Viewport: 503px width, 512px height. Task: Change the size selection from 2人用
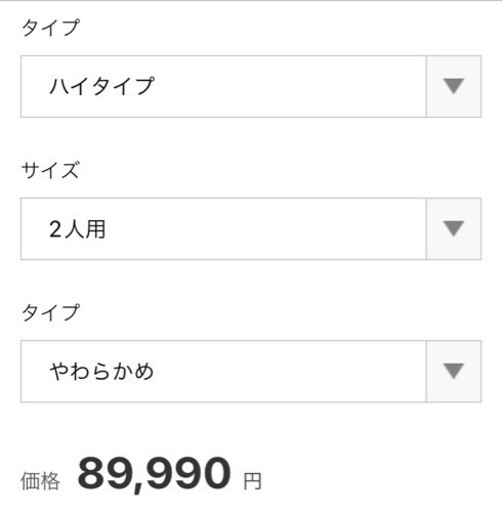click(x=251, y=229)
